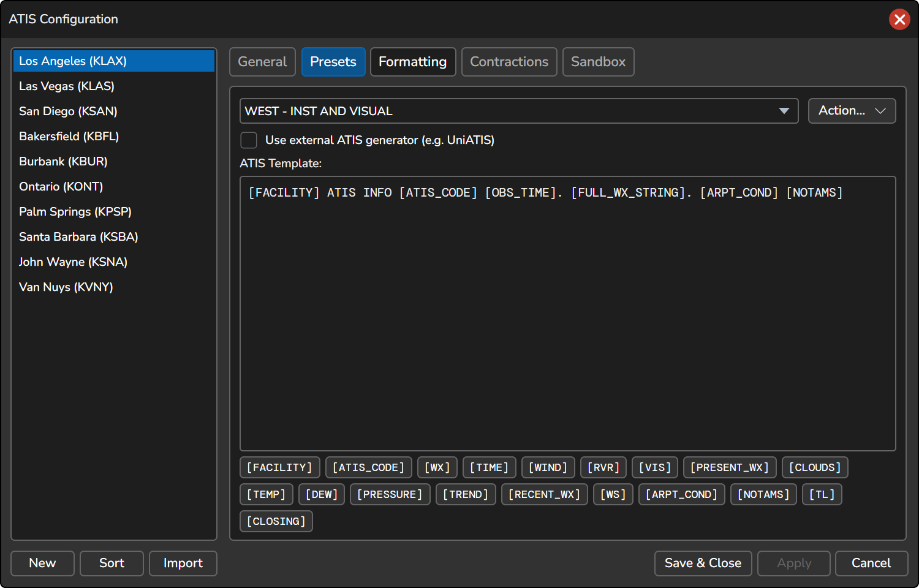The height and width of the screenshot is (588, 919).
Task: Go to the Contractions tab
Action: (x=509, y=62)
